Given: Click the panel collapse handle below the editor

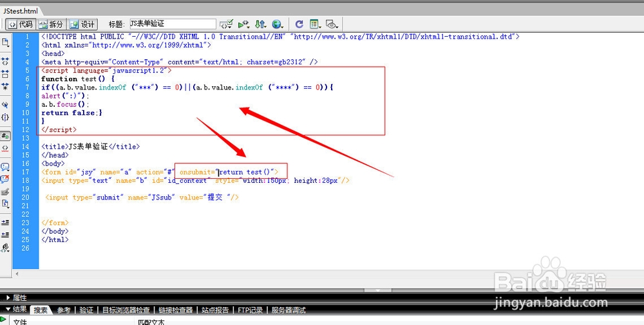Looking at the screenshot, I should [378, 290].
